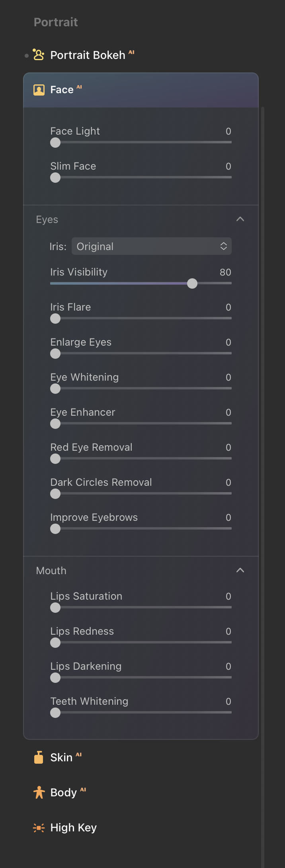Open Portrait Bokeh tool
Viewport: 285px width, 868px height.
point(88,55)
